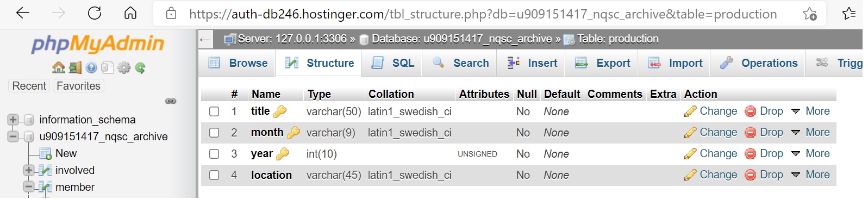Screen dimensions: 868x199
Task: Open the Export tab
Action: pos(603,63)
